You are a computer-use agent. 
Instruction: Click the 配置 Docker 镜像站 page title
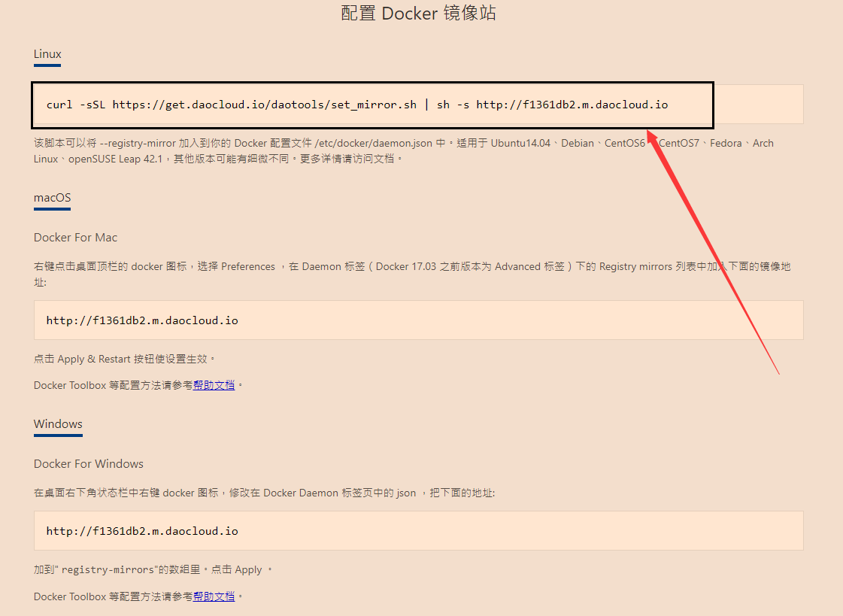pyautogui.click(x=418, y=13)
